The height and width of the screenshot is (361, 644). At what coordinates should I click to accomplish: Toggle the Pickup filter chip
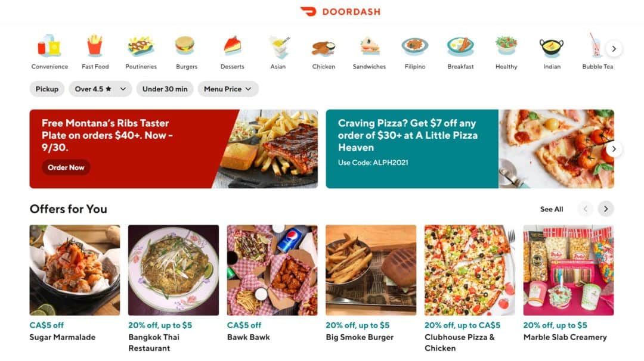tap(47, 89)
